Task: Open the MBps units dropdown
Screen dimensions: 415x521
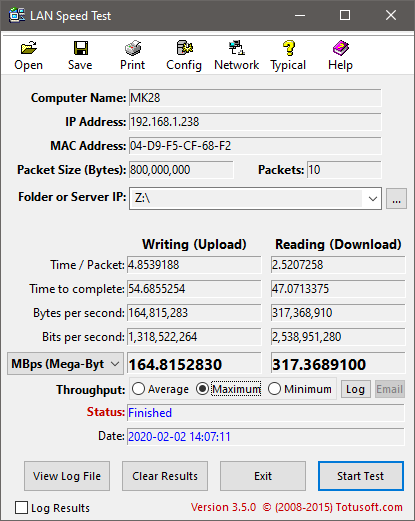Action: tap(65, 364)
